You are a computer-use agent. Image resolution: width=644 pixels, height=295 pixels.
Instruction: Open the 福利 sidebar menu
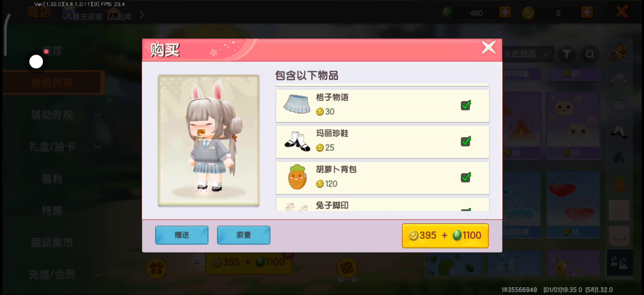(52, 178)
